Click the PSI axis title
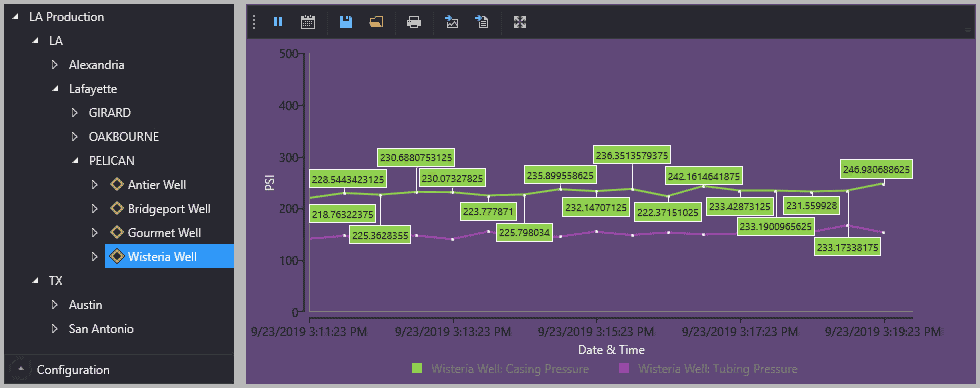 point(270,182)
